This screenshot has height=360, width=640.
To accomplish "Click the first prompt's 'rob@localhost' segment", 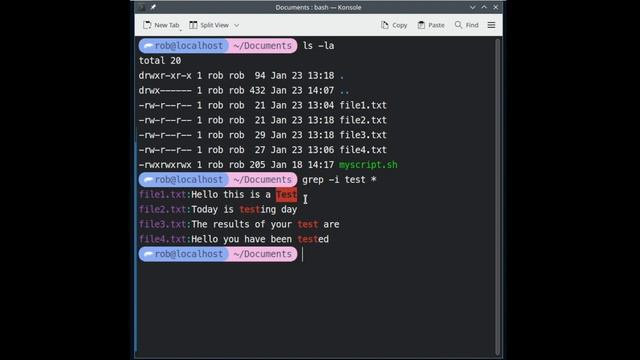I will [184, 46].
